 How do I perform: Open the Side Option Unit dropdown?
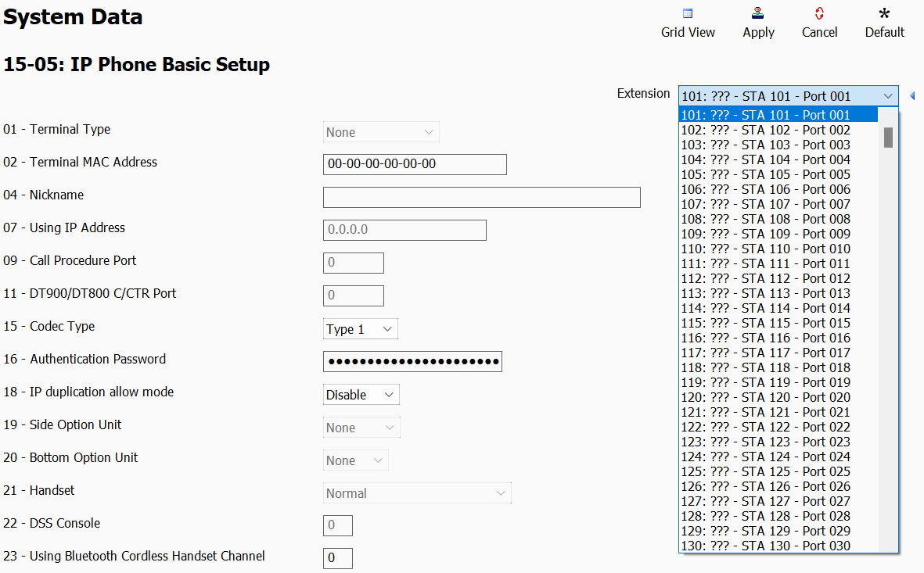click(361, 428)
